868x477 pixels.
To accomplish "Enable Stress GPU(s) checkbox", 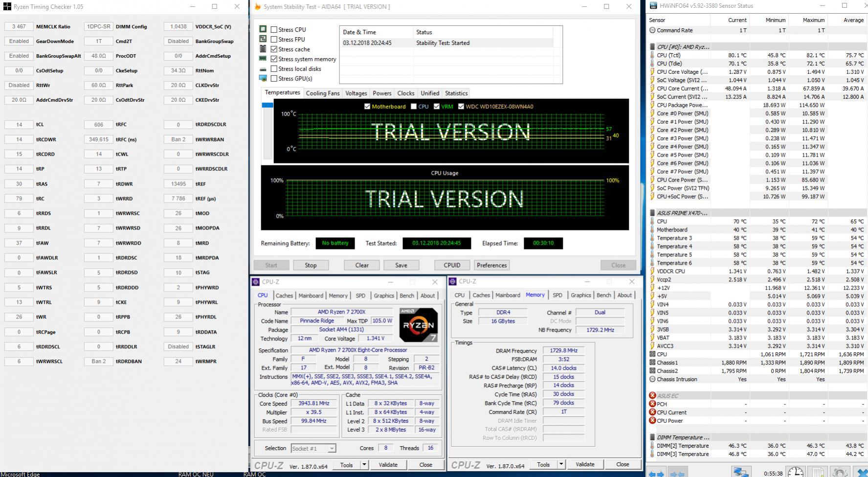I will 274,78.
